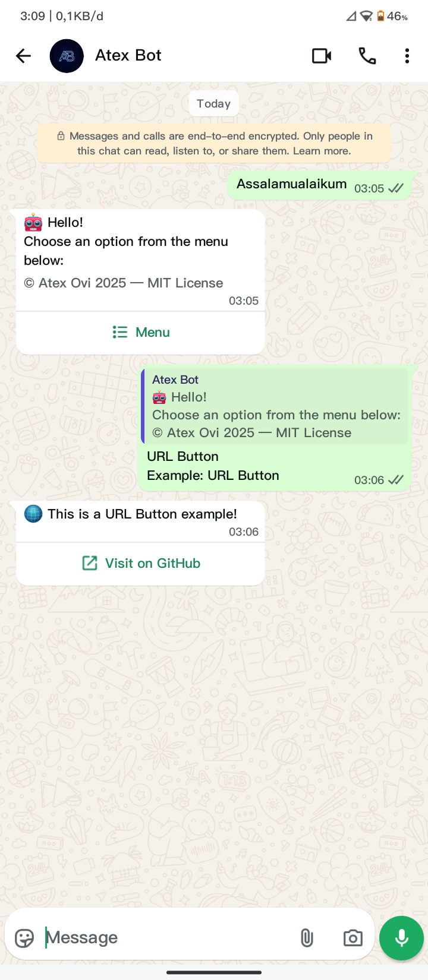
Task: Tap the green microphone voice button
Action: point(402,938)
